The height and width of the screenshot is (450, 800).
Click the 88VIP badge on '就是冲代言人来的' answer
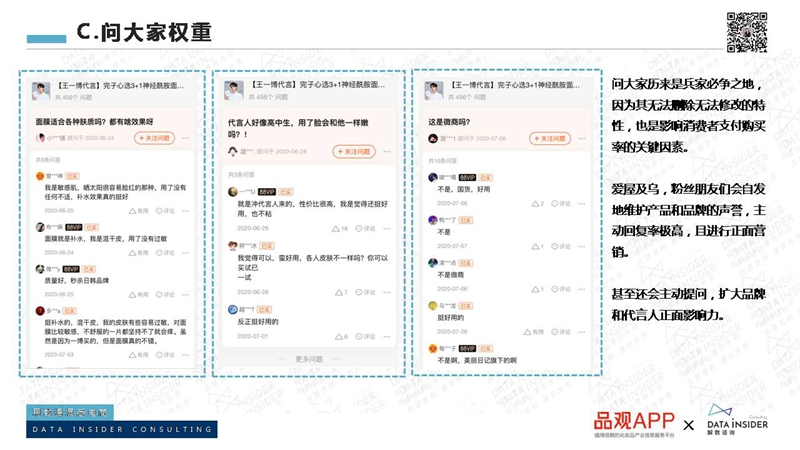[x=267, y=192]
